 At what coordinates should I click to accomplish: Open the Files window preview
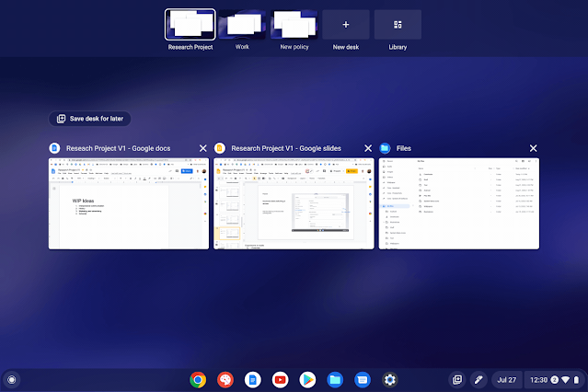(459, 203)
